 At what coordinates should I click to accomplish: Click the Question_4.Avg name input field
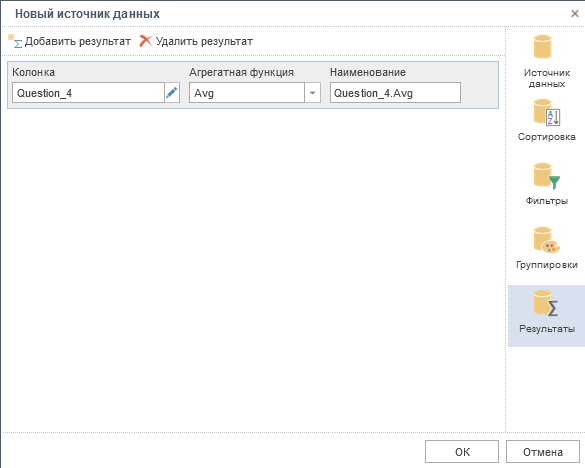click(x=395, y=93)
